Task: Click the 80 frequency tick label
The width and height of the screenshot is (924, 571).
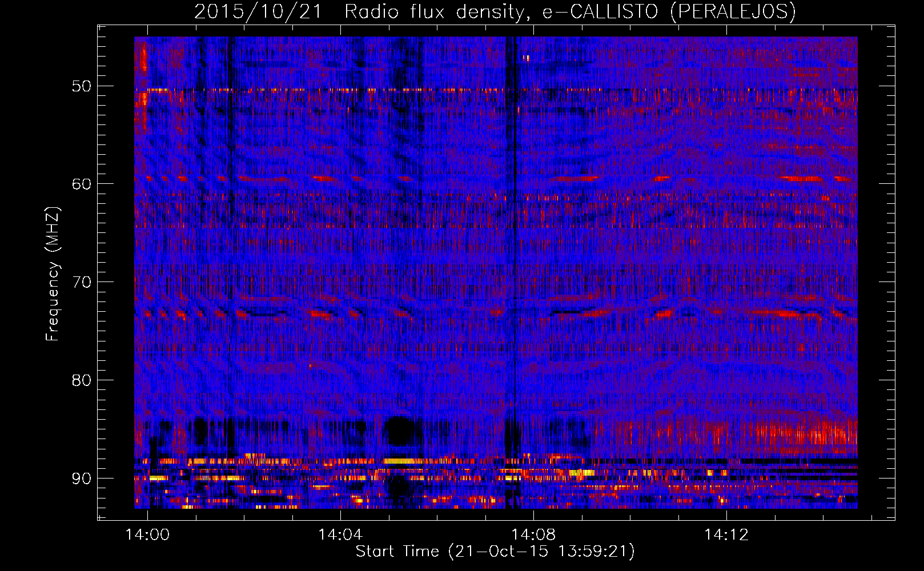Action: coord(81,380)
